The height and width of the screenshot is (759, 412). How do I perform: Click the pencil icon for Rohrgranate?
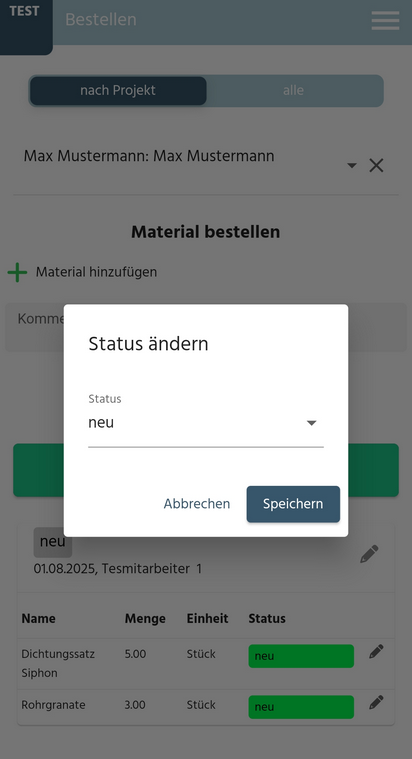pos(376,702)
